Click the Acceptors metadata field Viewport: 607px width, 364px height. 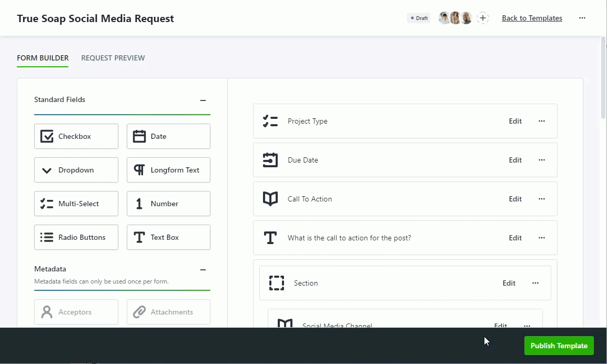tap(76, 312)
